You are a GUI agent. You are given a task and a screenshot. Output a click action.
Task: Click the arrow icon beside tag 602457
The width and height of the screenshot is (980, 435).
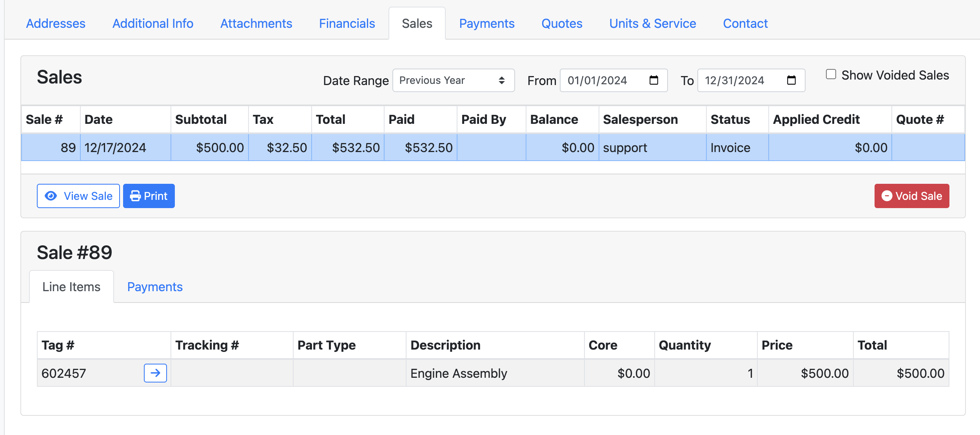154,373
